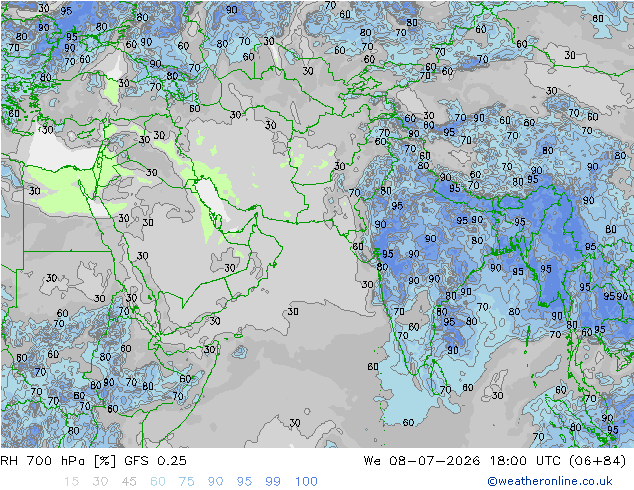Select legend value 30 in the scale
Image resolution: width=634 pixels, height=490 pixels.
click(100, 482)
